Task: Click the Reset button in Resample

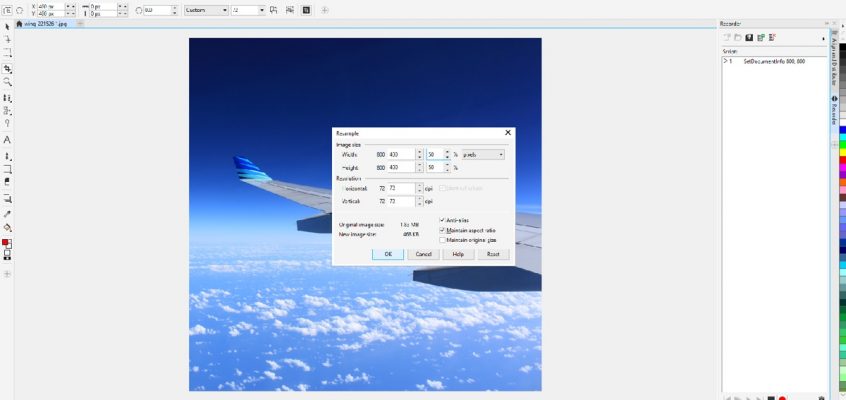Action: click(x=493, y=254)
